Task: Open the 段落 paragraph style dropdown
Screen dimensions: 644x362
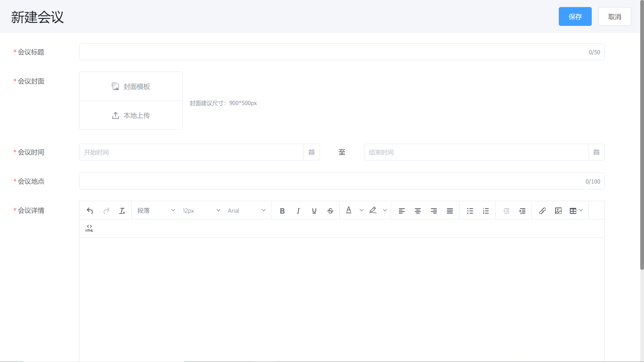Action: coord(156,210)
